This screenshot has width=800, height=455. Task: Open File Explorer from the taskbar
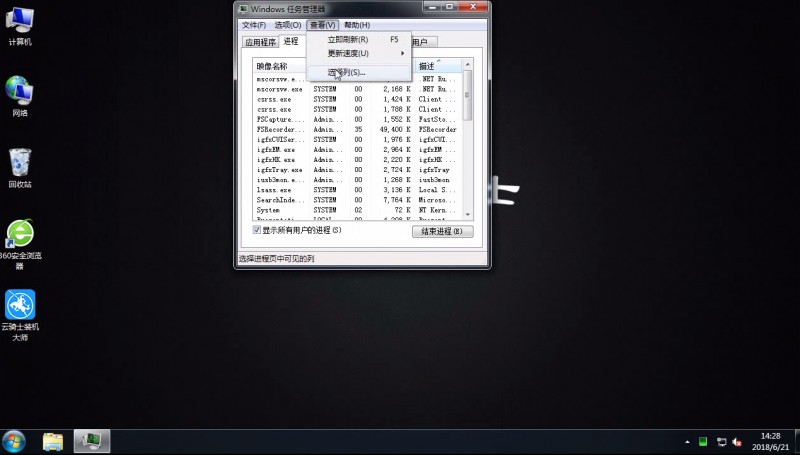click(53, 442)
